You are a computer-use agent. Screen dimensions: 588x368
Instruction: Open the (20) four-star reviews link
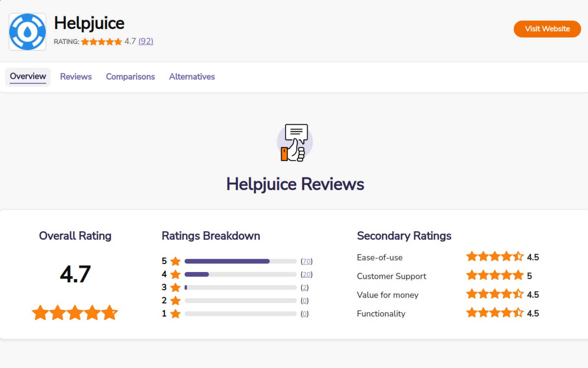click(306, 274)
